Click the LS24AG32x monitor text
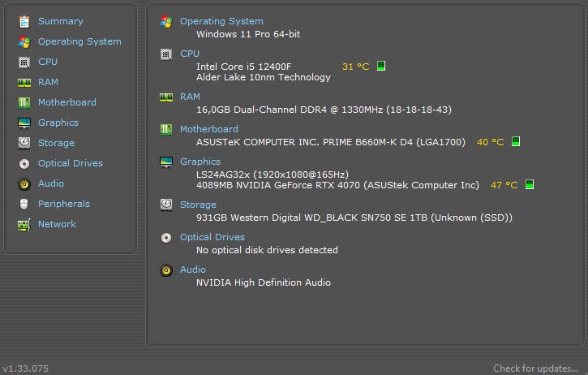 click(x=273, y=175)
